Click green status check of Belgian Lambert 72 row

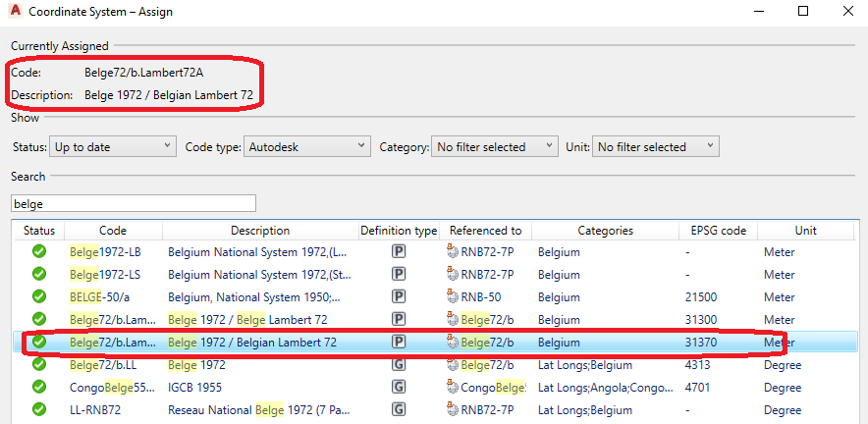tap(38, 343)
